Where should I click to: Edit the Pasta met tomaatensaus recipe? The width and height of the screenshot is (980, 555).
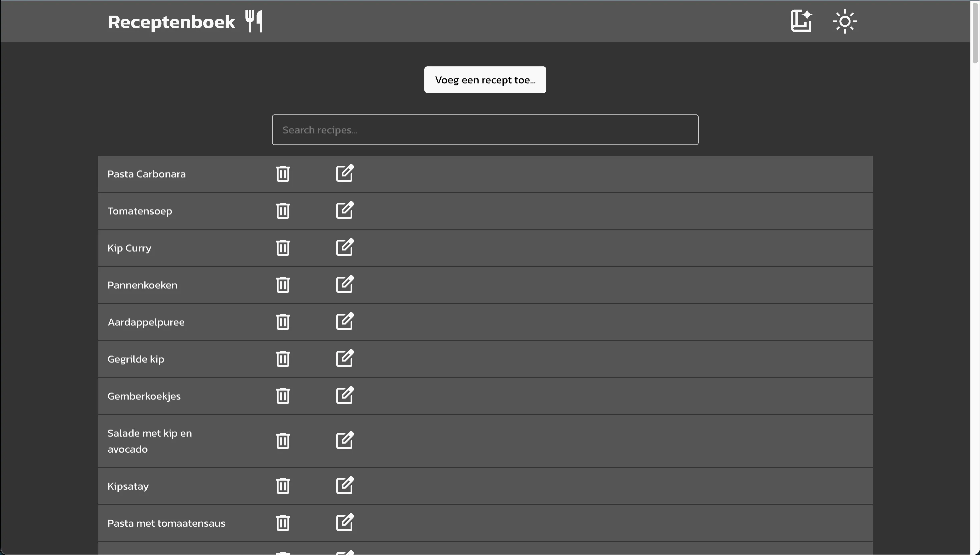coord(345,522)
